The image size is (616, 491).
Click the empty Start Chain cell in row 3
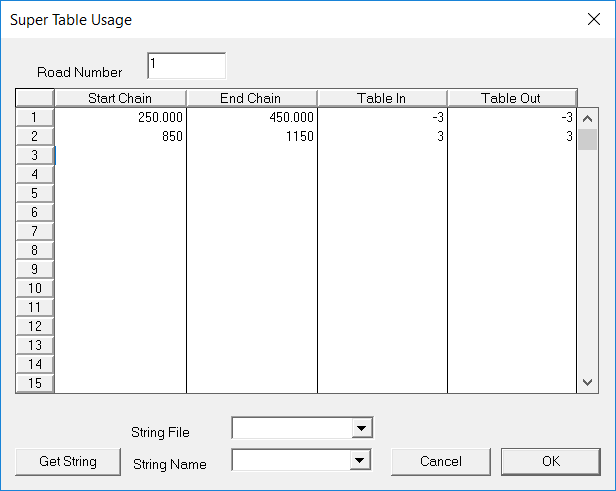(120, 155)
